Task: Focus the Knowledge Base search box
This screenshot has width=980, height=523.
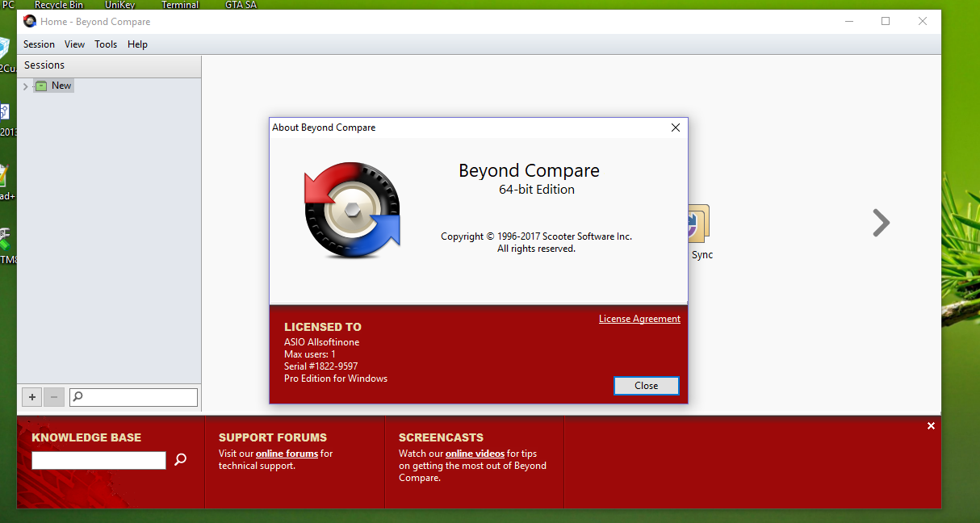Action: [x=98, y=460]
